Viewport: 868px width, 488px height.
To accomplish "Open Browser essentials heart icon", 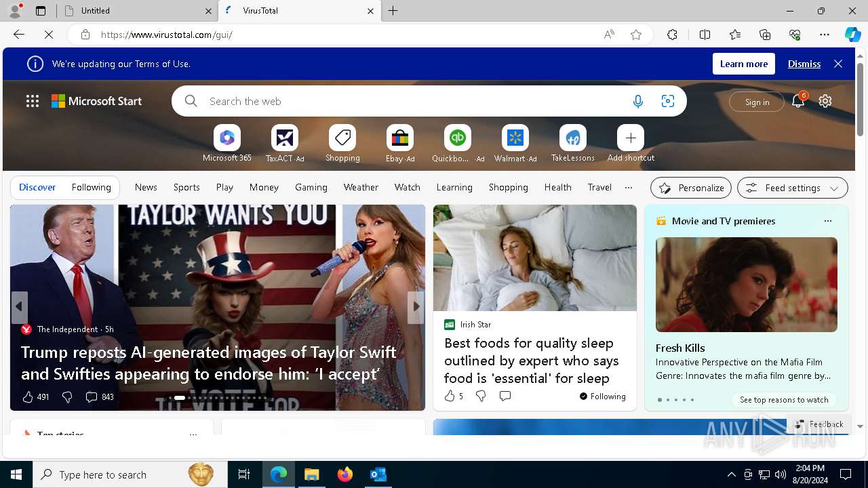I will (x=795, y=35).
